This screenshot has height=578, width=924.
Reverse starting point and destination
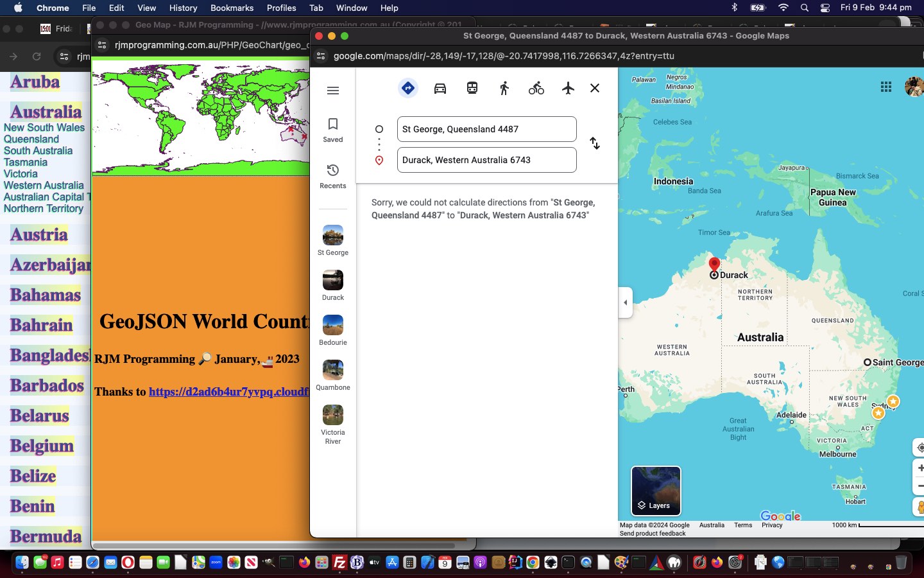595,143
